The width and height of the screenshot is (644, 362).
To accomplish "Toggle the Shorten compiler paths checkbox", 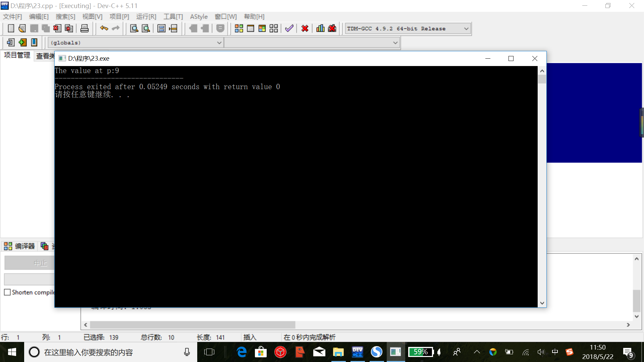I will [7, 292].
